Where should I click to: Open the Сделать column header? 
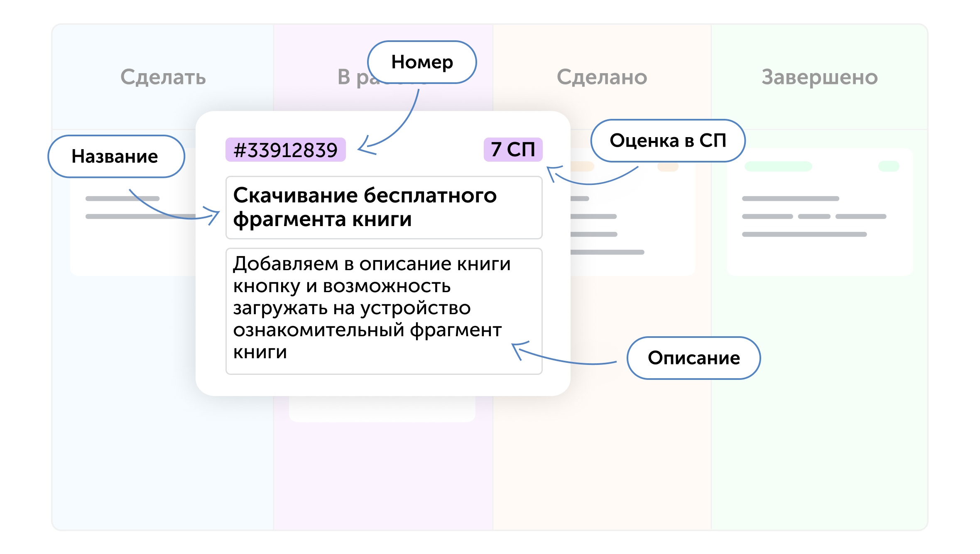163,77
